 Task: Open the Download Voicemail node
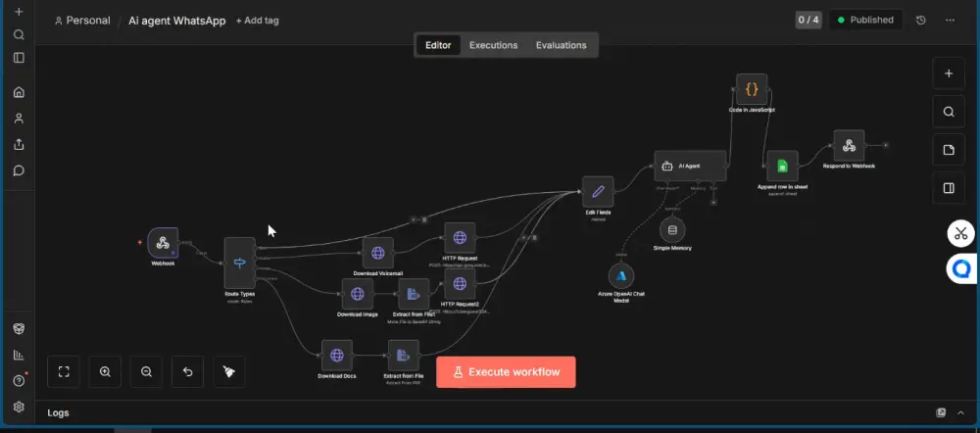coord(377,253)
